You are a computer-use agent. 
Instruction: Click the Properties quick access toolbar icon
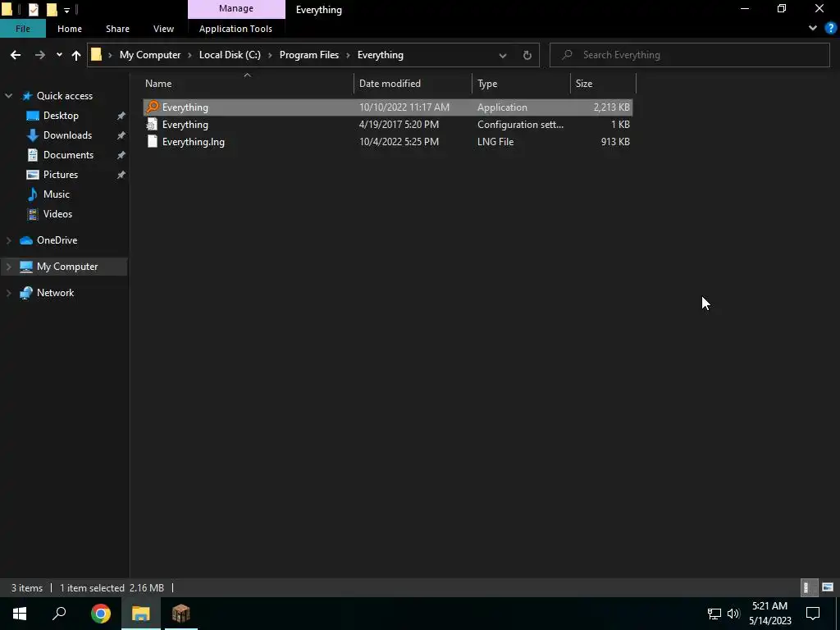click(33, 9)
